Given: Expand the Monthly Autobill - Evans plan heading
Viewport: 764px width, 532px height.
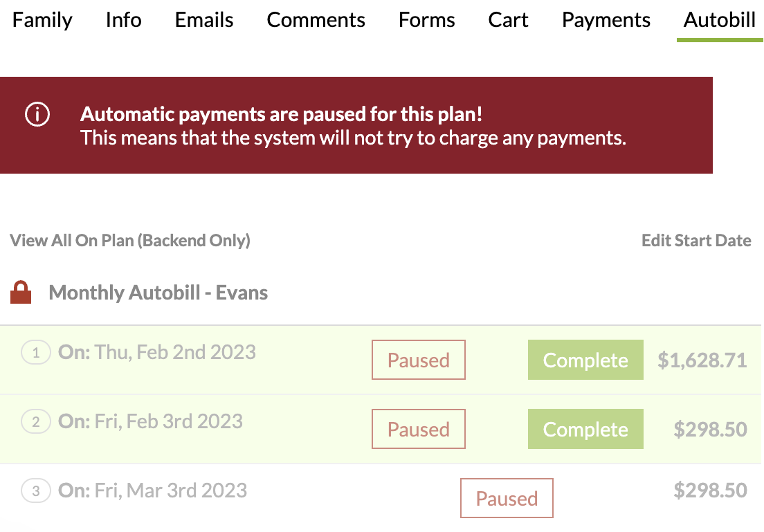Looking at the screenshot, I should tap(158, 293).
